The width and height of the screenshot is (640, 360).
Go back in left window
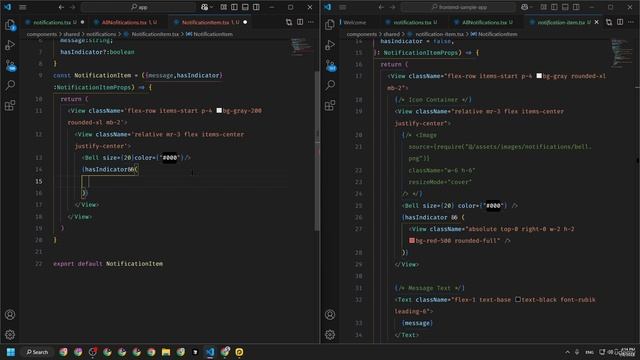pyautogui.click(x=61, y=7)
